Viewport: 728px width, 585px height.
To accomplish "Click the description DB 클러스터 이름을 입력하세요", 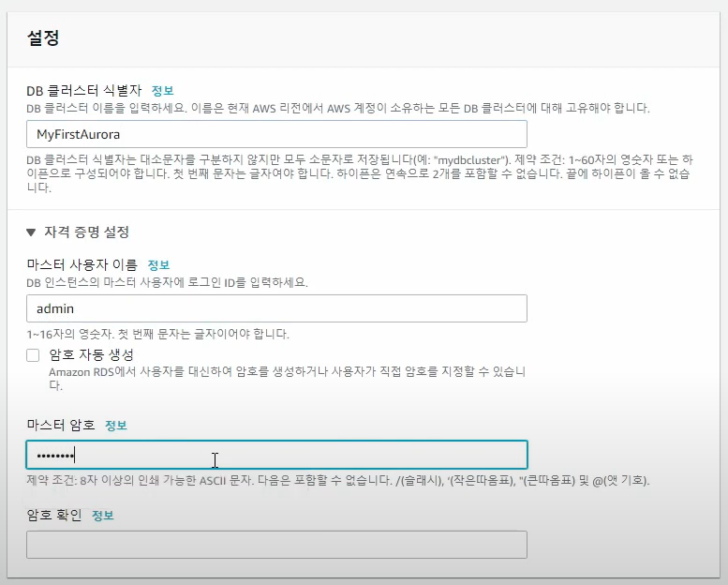I will coord(338,108).
